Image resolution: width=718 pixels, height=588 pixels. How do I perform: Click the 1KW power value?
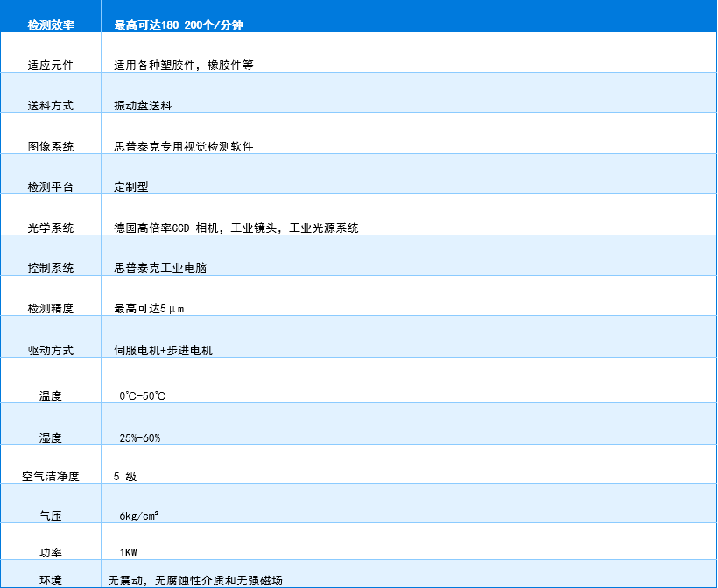pos(129,553)
